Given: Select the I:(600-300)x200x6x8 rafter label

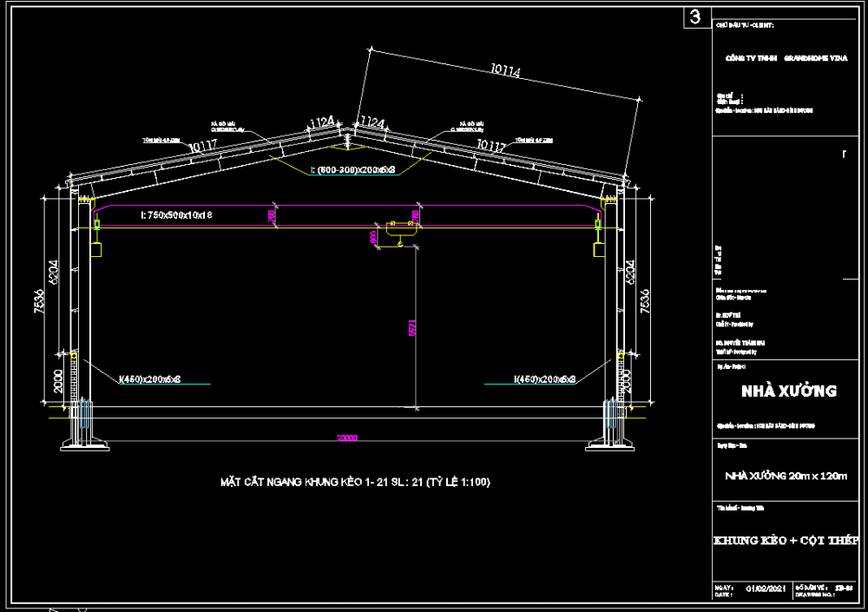Looking at the screenshot, I should click(x=352, y=170).
